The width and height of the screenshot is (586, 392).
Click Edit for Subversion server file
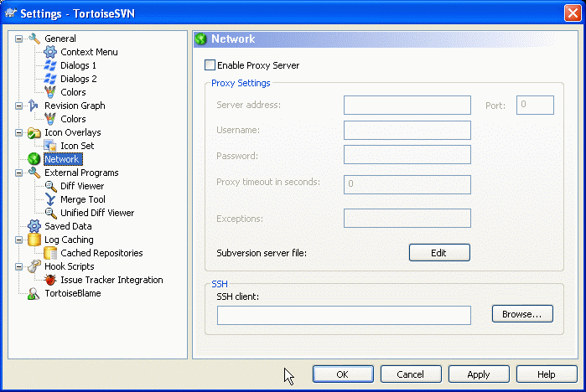pos(439,253)
